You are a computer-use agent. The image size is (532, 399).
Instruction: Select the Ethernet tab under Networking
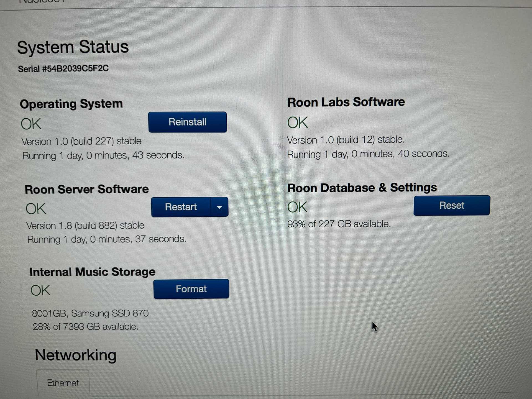(63, 383)
